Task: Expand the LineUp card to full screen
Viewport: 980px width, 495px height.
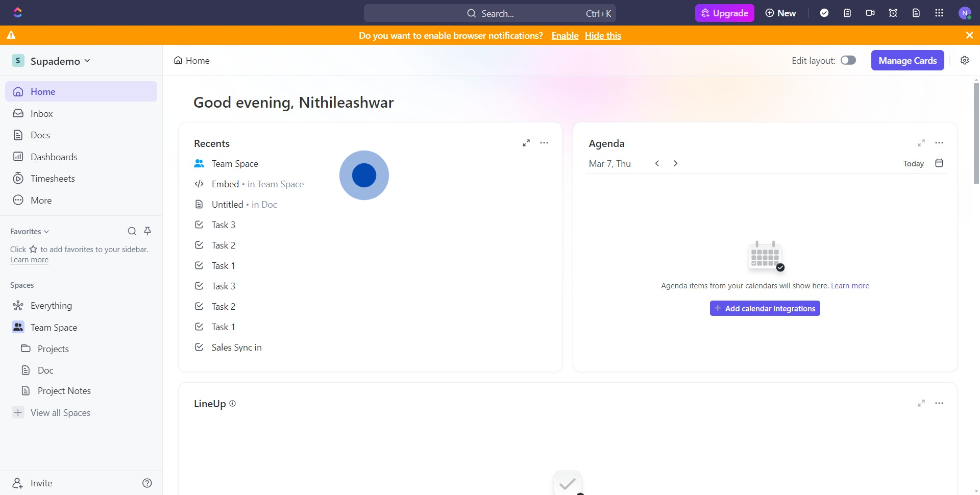Action: tap(921, 403)
